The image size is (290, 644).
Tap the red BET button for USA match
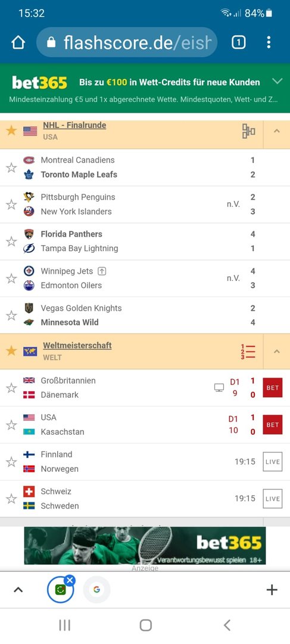(x=273, y=425)
